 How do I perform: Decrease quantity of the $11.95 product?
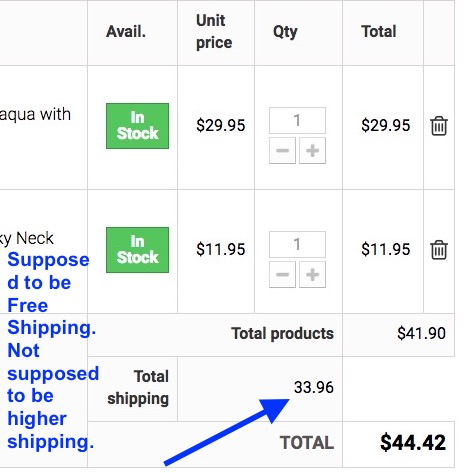tap(282, 274)
